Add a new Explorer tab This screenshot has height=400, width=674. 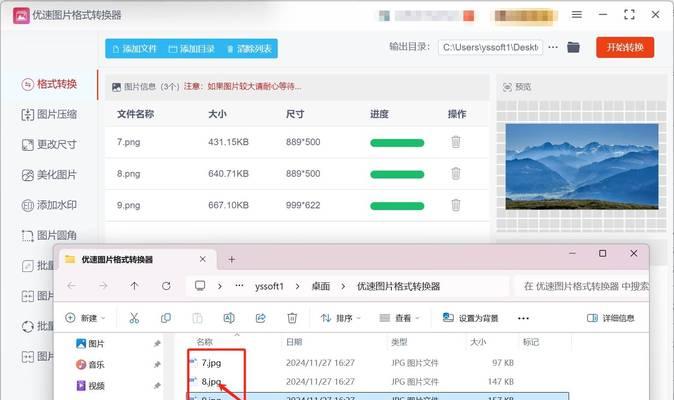tap(231, 260)
